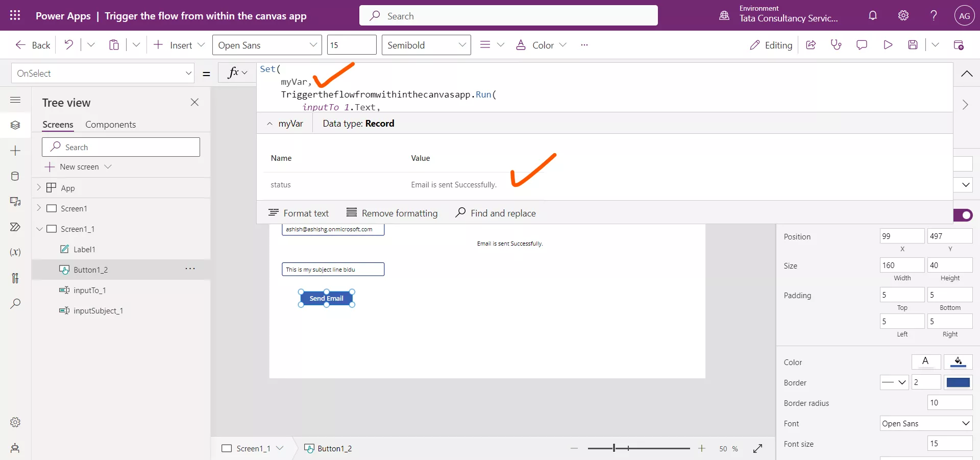Image resolution: width=980 pixels, height=460 pixels.
Task: Collapse the formula bar chevron
Action: (967, 74)
